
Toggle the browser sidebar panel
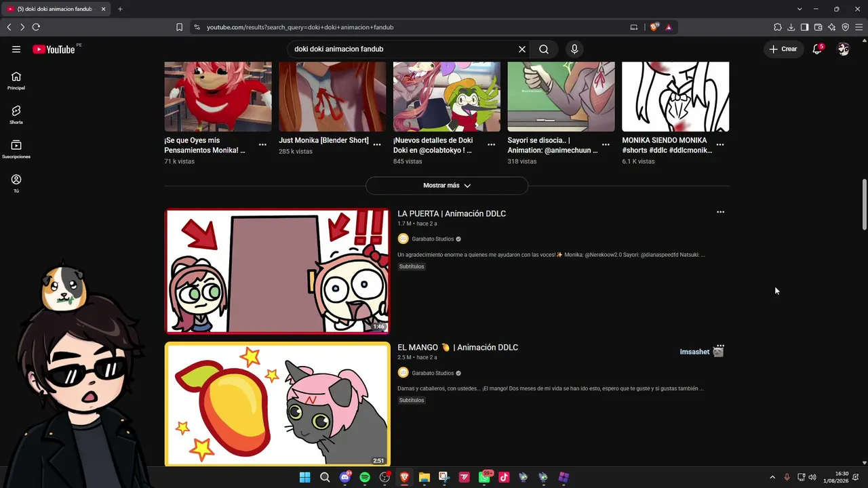[x=804, y=27]
